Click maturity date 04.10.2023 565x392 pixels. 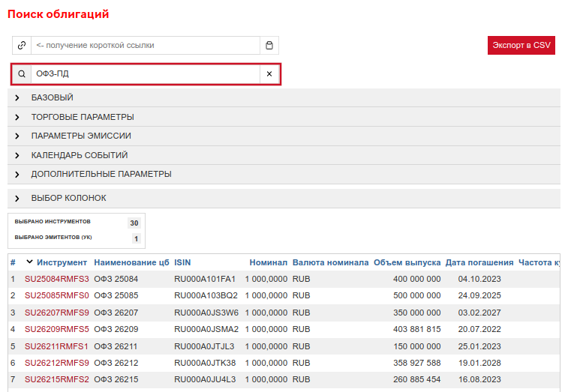[x=479, y=279]
